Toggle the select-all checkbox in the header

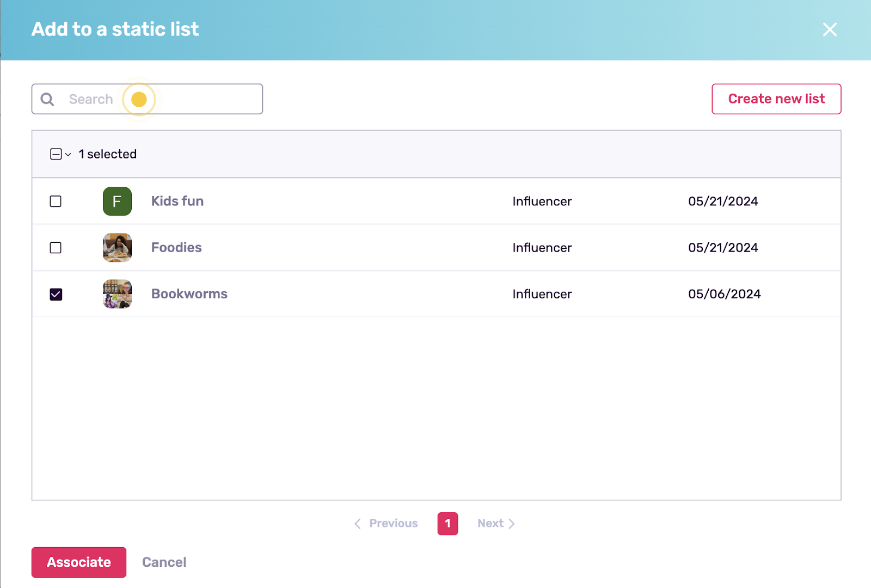point(56,154)
